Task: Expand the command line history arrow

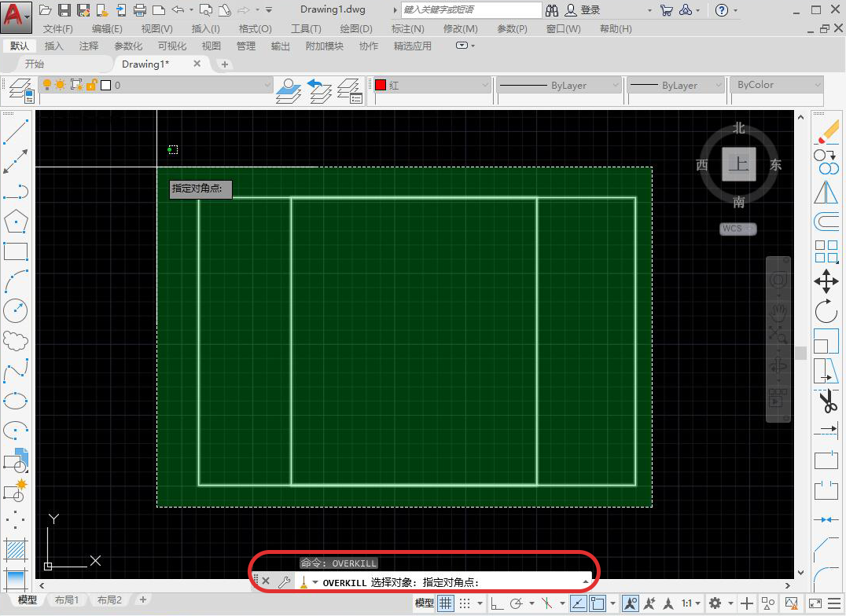Action: [586, 582]
